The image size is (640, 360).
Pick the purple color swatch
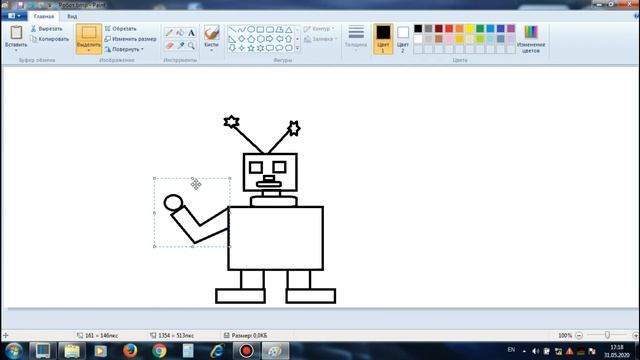point(511,29)
